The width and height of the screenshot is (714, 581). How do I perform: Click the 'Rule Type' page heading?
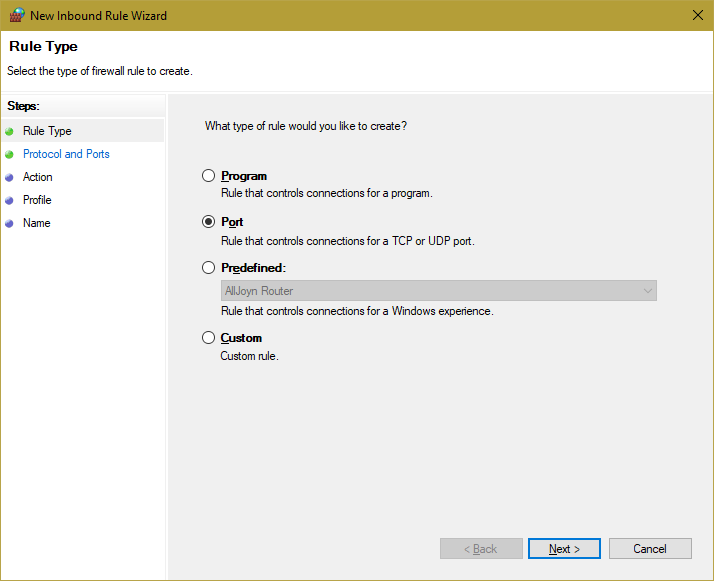tap(43, 46)
